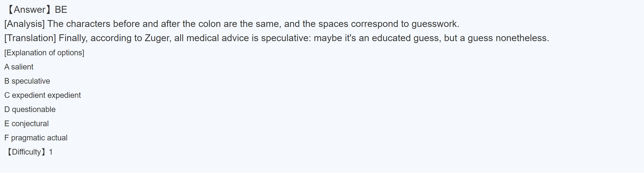Click the [Analysis] label
Viewport: 644px width, 173px height.
pyautogui.click(x=24, y=24)
